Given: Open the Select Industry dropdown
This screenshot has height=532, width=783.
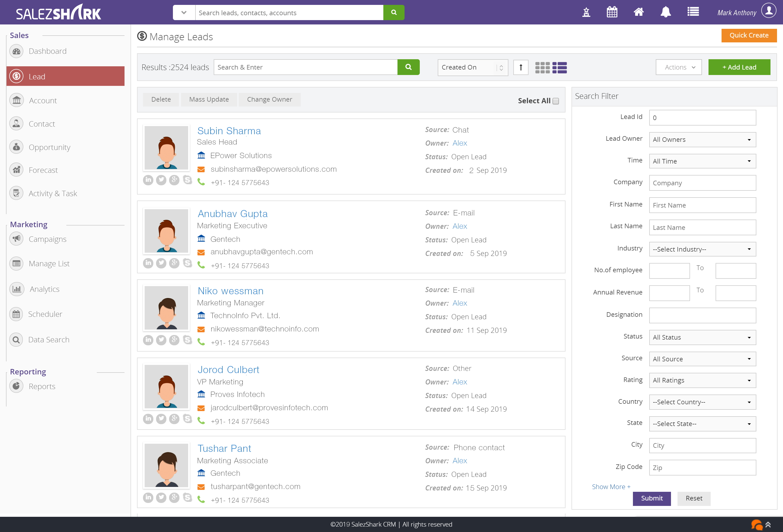Looking at the screenshot, I should tap(702, 249).
